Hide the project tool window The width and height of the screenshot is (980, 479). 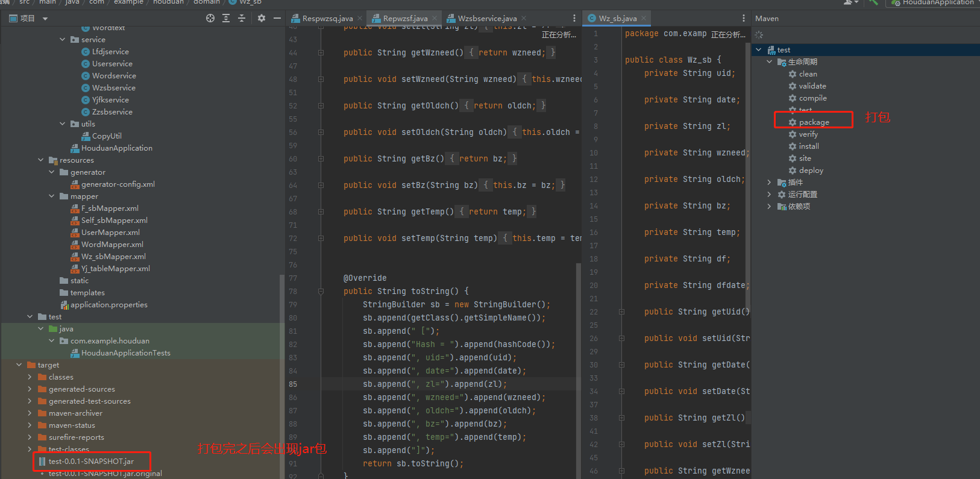pos(277,18)
